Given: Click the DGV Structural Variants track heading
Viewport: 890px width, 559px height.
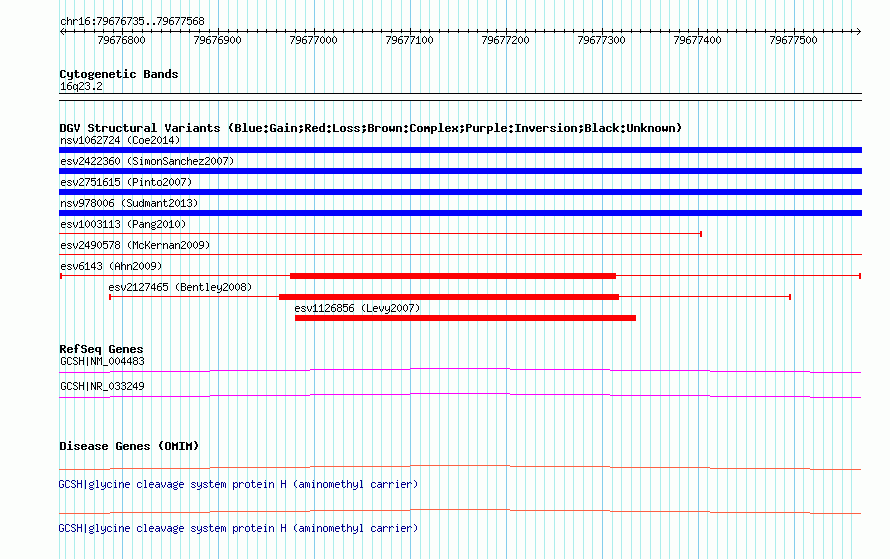Looking at the screenshot, I should 370,128.
